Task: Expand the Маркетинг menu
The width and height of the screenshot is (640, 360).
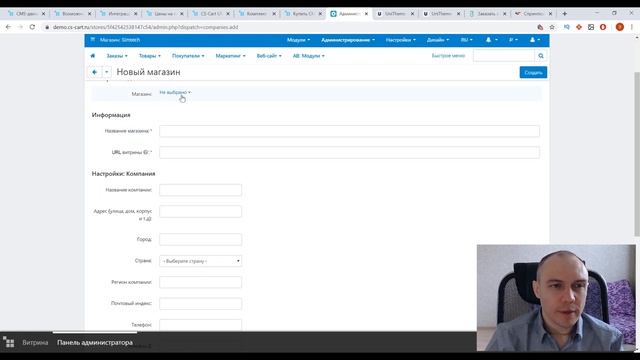Action: 230,56
